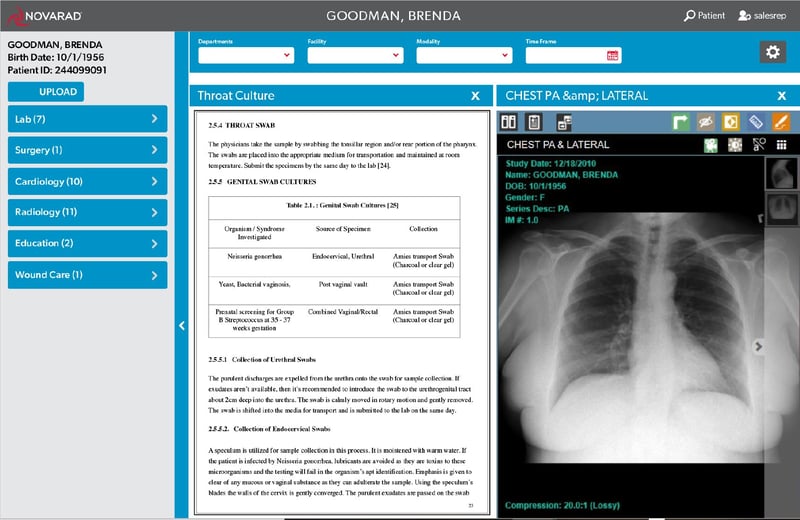The height and width of the screenshot is (520, 800).
Task: Select the yellow contrast invert tool
Action: (x=731, y=122)
